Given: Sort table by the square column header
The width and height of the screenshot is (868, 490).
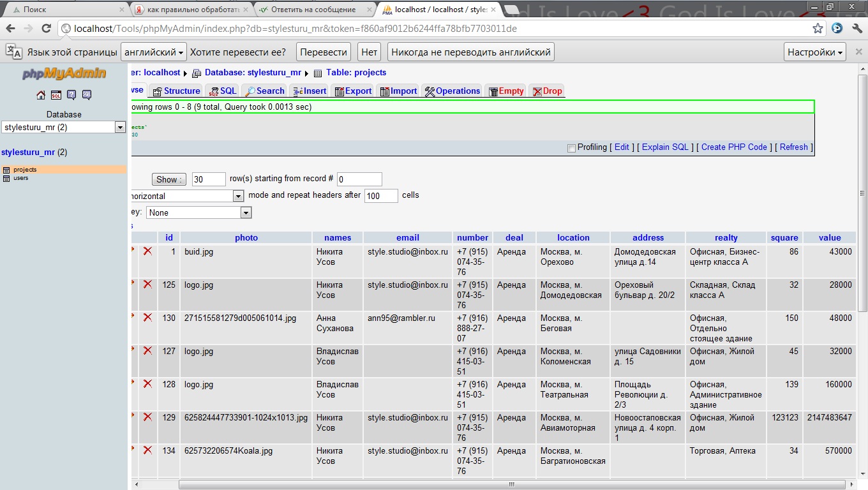Looking at the screenshot, I should pos(784,237).
